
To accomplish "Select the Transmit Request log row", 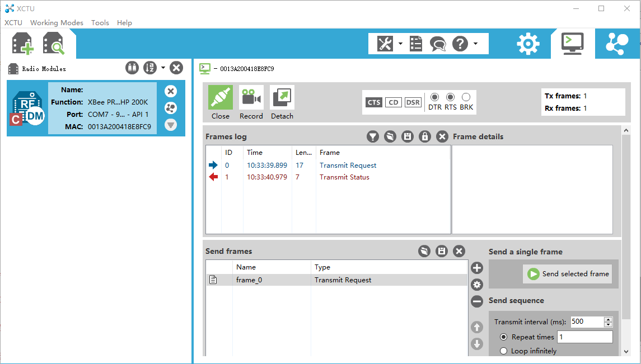I will click(328, 166).
